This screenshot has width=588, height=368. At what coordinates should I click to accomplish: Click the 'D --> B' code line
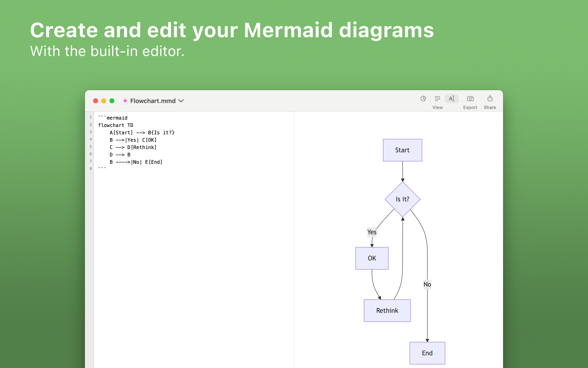click(120, 155)
